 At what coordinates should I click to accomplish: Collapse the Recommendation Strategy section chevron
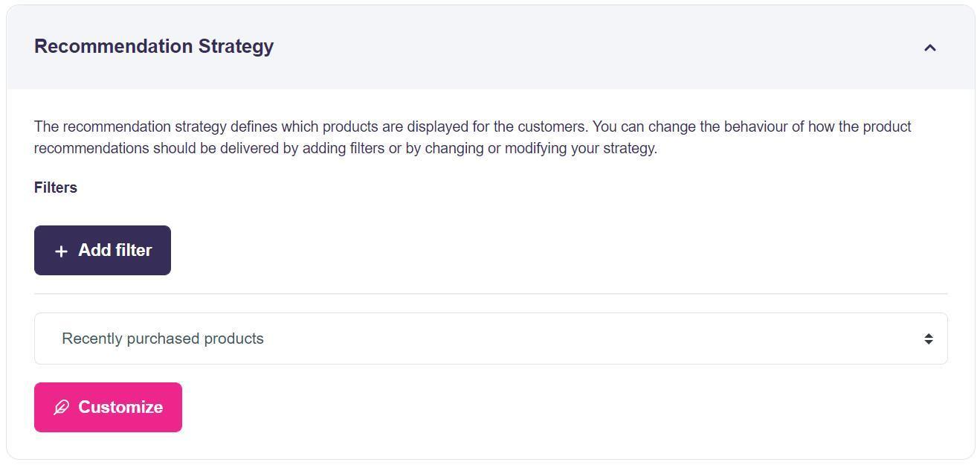click(x=929, y=48)
